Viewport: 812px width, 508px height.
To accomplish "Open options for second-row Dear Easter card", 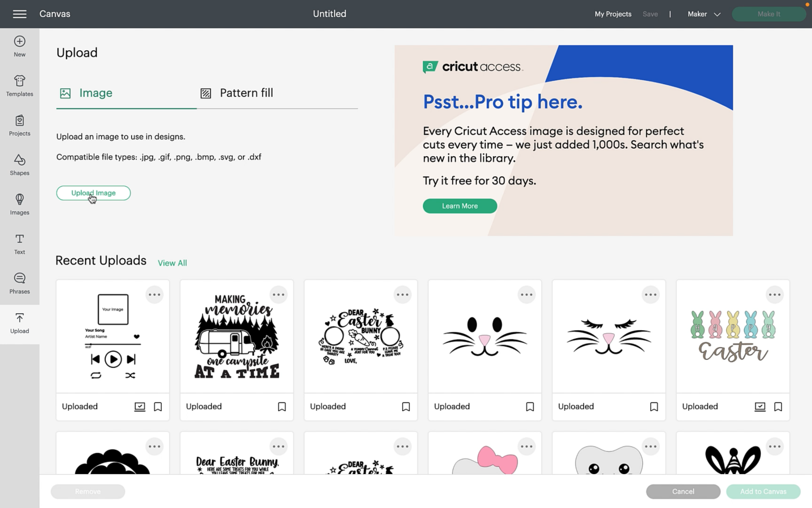I will [x=403, y=447].
